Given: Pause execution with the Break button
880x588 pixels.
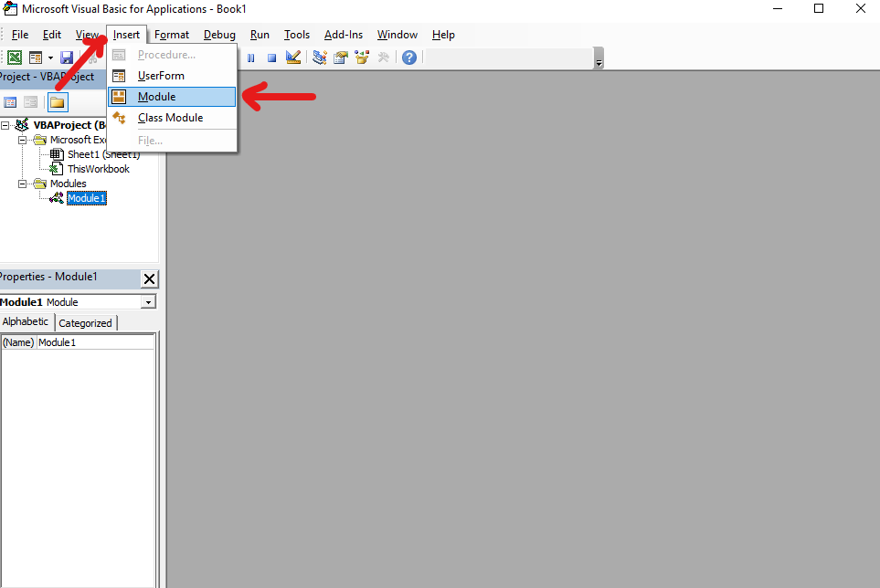Looking at the screenshot, I should [251, 58].
